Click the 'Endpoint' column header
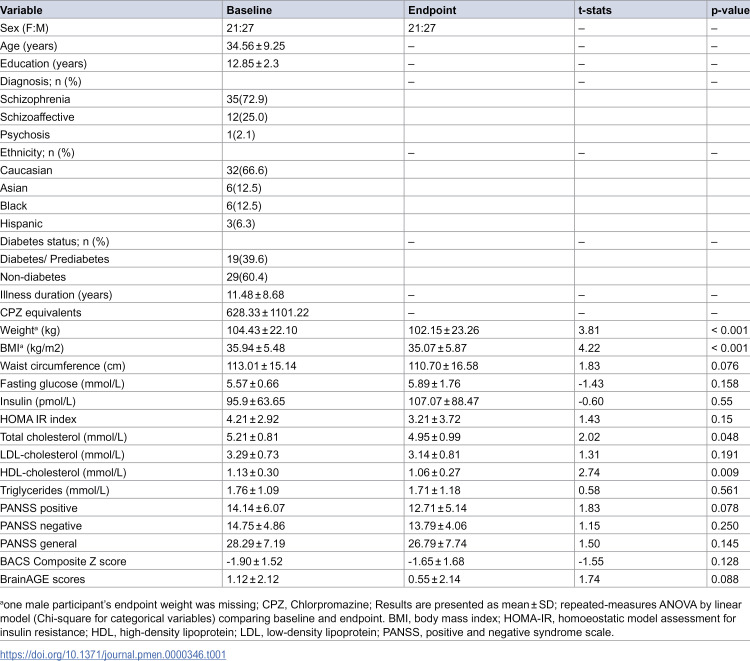 (x=432, y=10)
